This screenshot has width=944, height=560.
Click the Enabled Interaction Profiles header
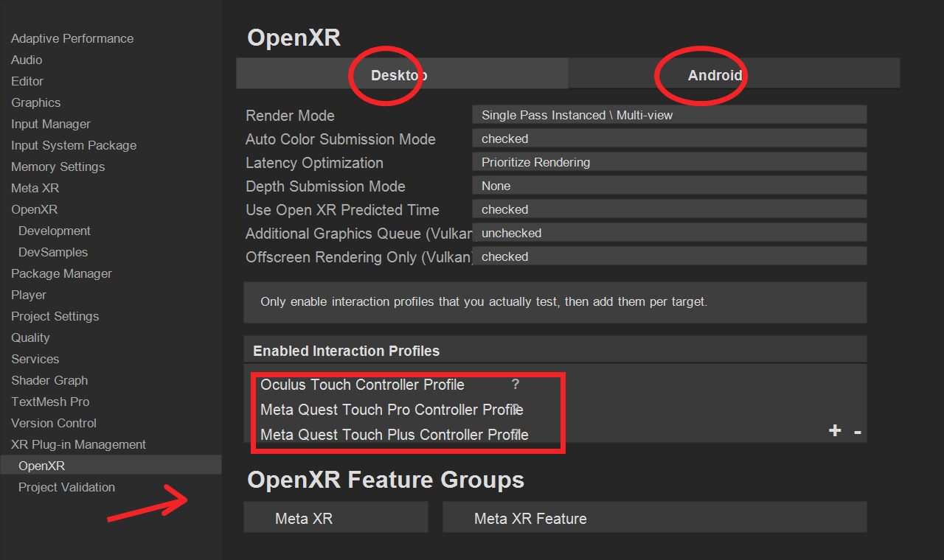(x=555, y=351)
